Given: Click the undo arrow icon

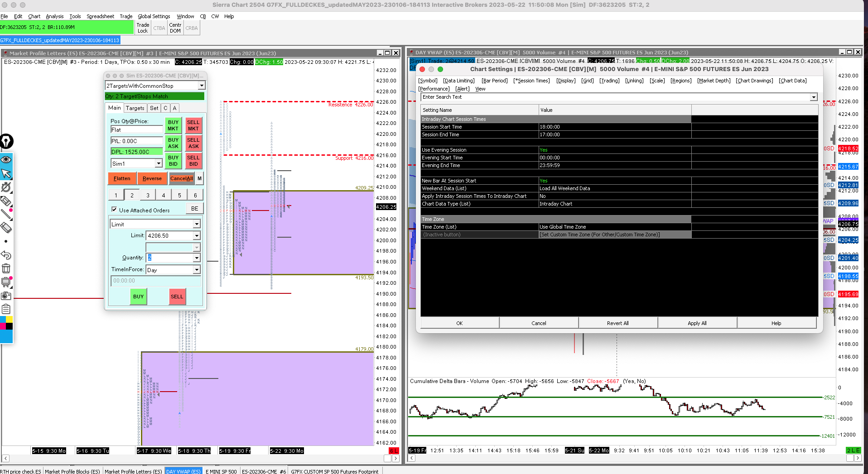Looking at the screenshot, I should tap(6, 255).
